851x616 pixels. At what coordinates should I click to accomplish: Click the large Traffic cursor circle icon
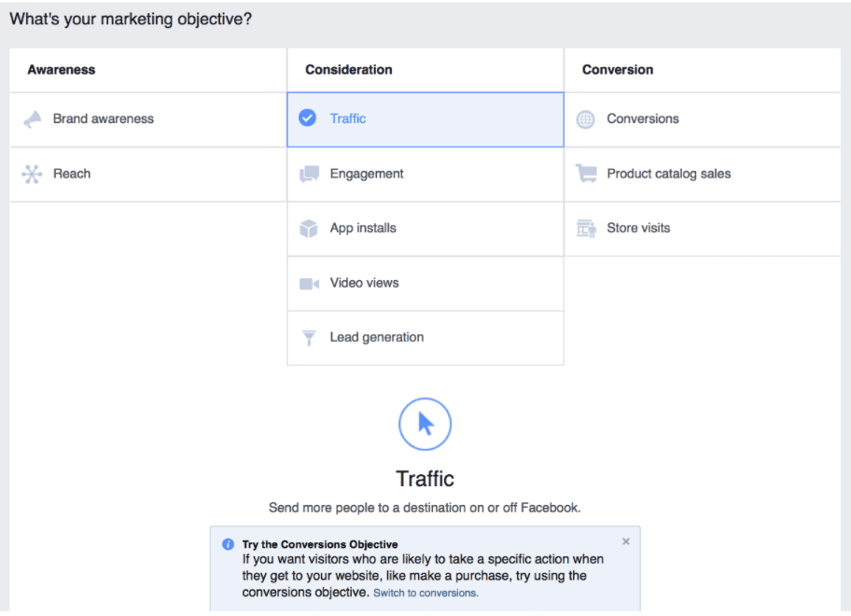[425, 425]
